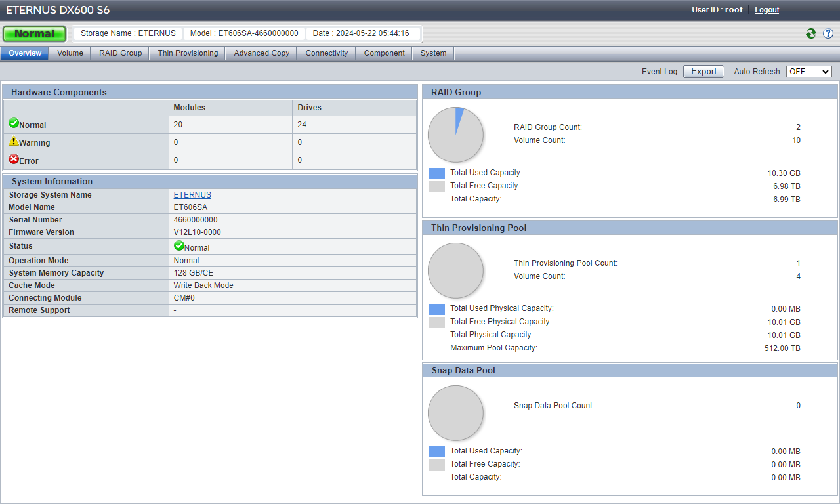Set Auto Refresh to a new interval
Viewport: 840px width, 504px height.
pos(808,71)
